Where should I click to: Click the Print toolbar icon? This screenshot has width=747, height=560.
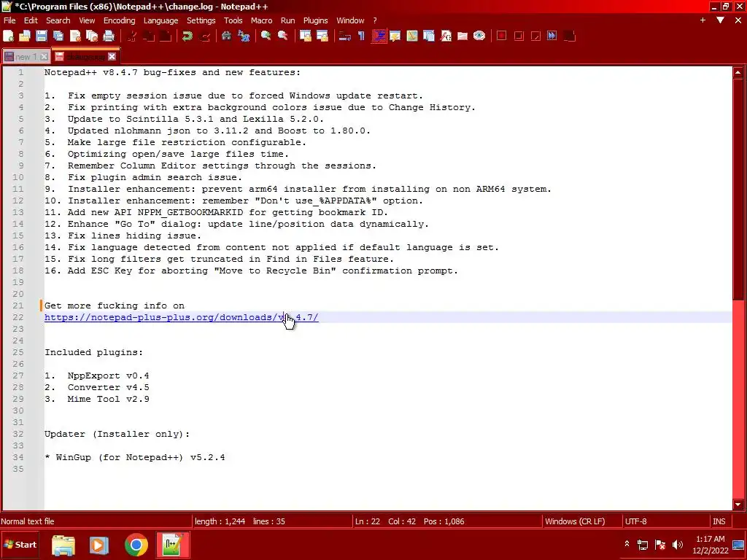tap(109, 36)
